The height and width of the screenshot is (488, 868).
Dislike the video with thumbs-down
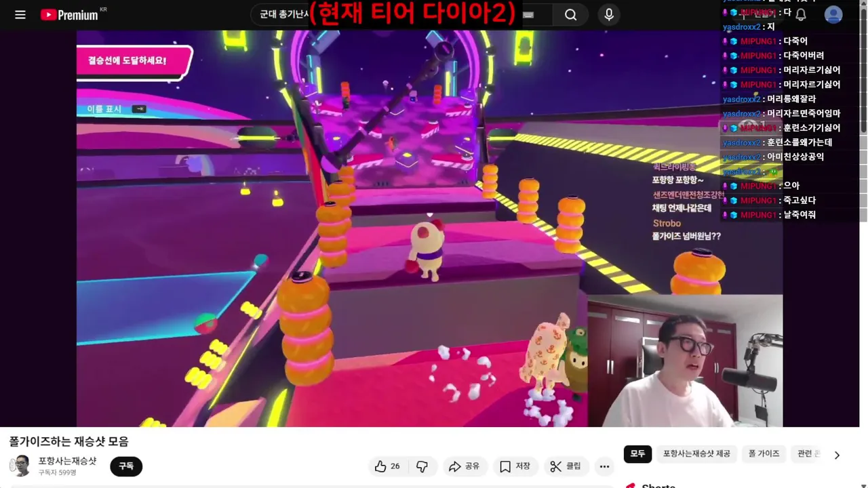pos(422,466)
